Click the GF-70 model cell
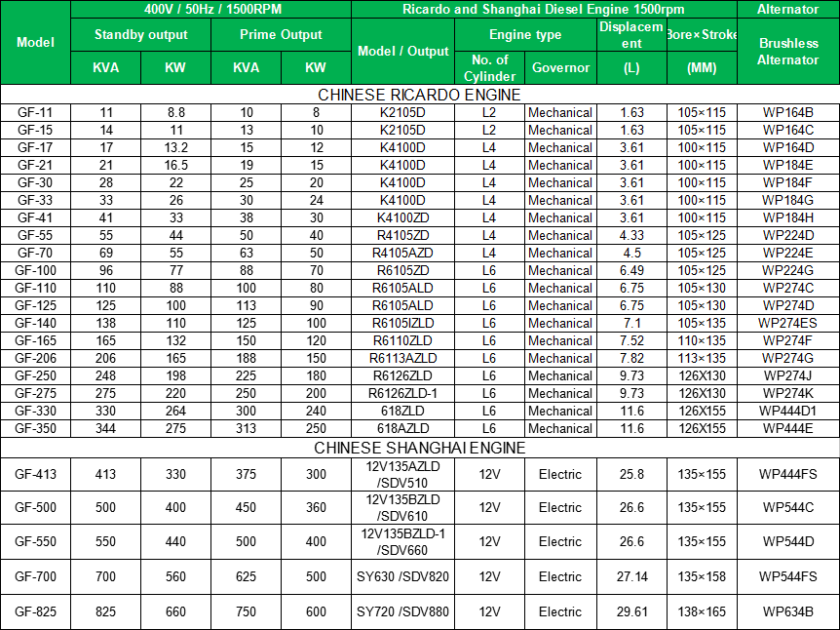The height and width of the screenshot is (630, 840). point(35,253)
